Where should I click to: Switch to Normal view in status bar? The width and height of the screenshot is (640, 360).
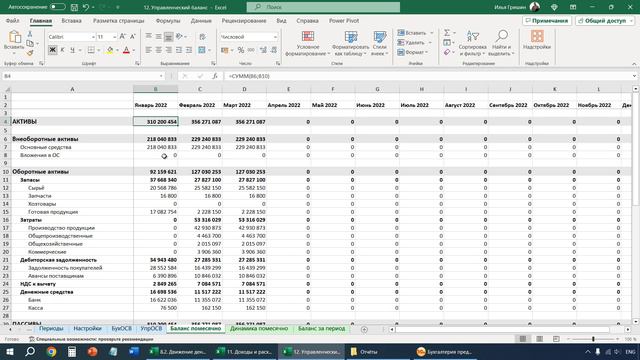pyautogui.click(x=522, y=339)
